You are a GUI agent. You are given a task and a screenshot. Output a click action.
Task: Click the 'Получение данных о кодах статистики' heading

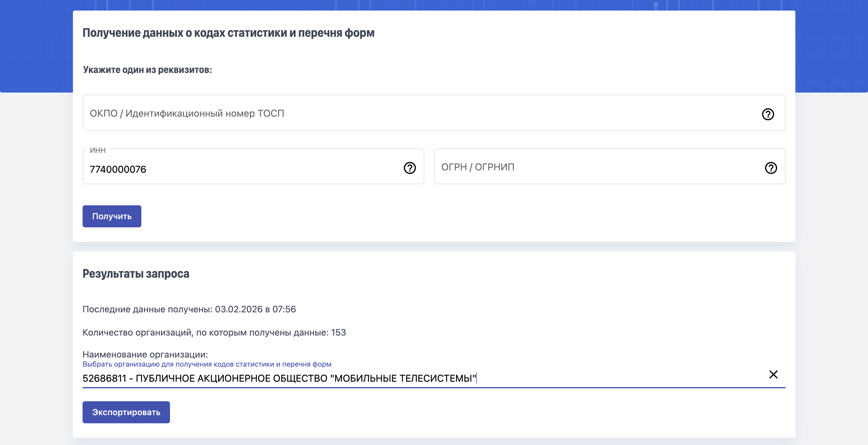coord(228,33)
